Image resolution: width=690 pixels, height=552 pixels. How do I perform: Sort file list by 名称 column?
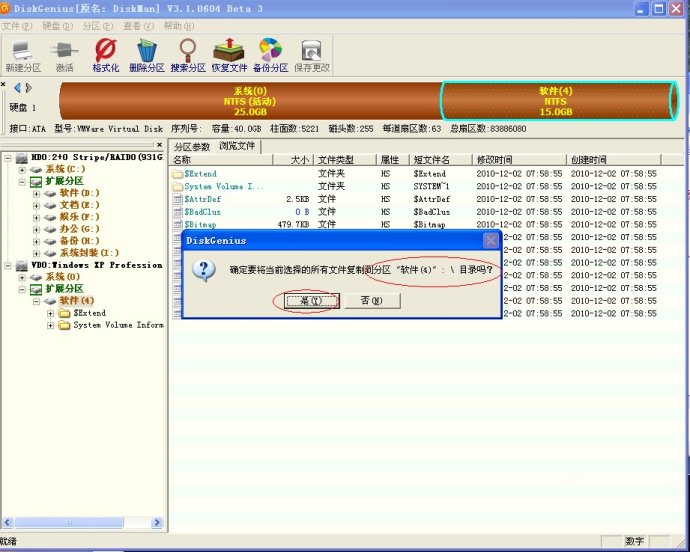pyautogui.click(x=222, y=159)
